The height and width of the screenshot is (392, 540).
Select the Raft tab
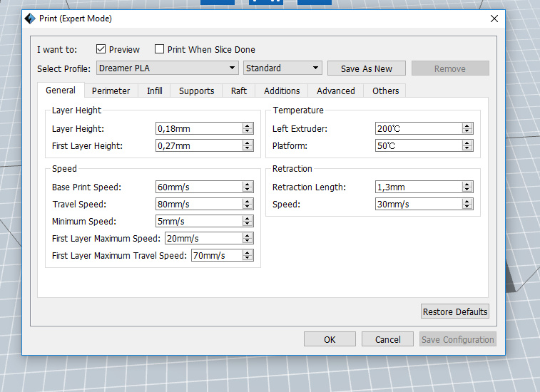pos(238,91)
